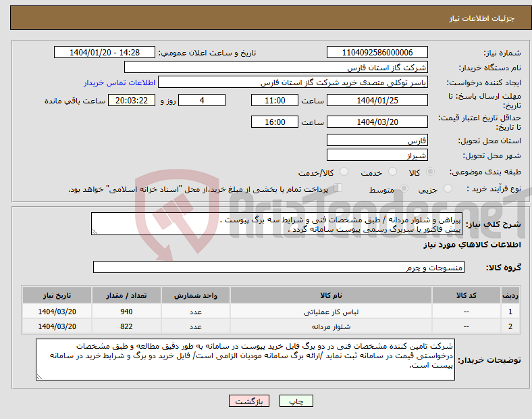Click the delivery city field شیراز
The image size is (532, 419).
pyautogui.click(x=377, y=155)
